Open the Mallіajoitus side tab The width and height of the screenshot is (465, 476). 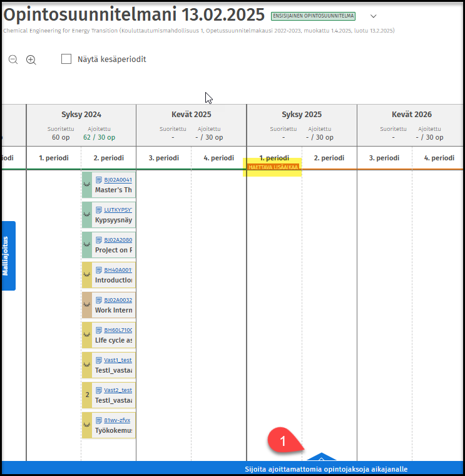[x=8, y=256]
